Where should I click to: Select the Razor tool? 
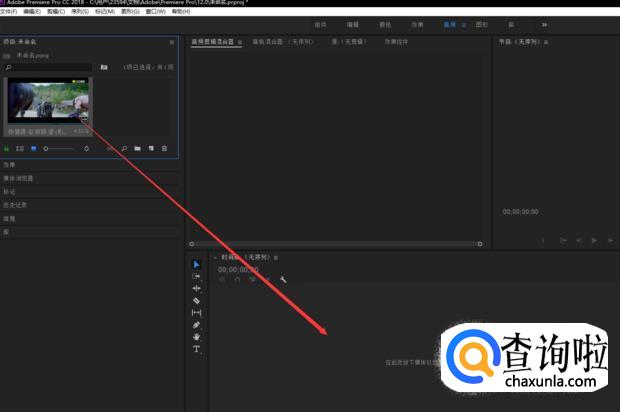(197, 301)
